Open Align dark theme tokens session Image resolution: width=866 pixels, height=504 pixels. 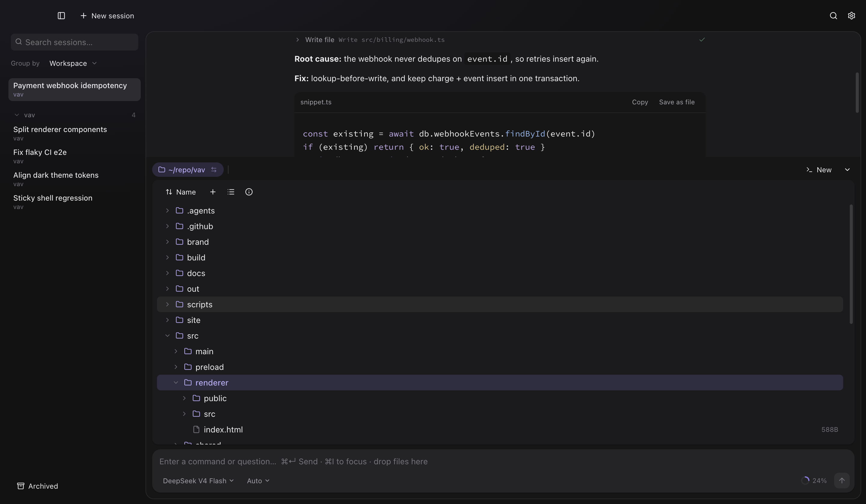[x=74, y=179]
